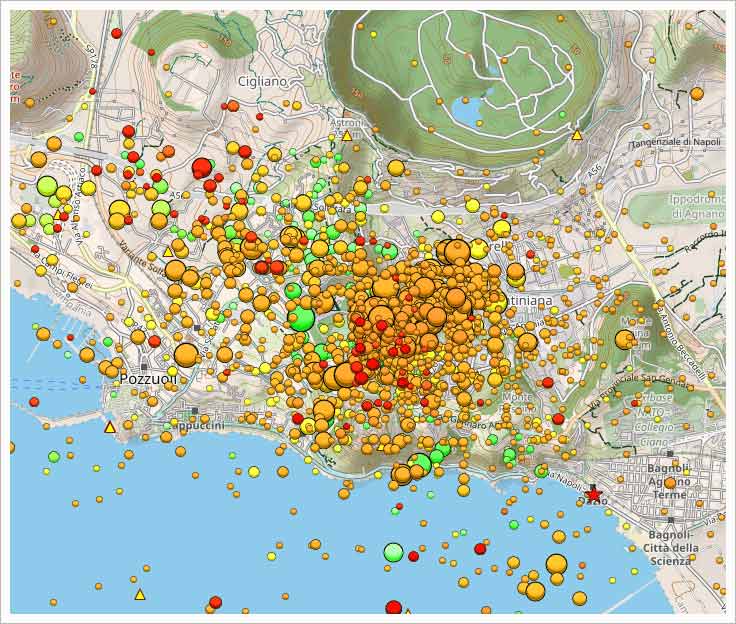Select yellow triangle in the bottom-left sea
Image resolution: width=736 pixels, height=624 pixels.
coord(140,595)
